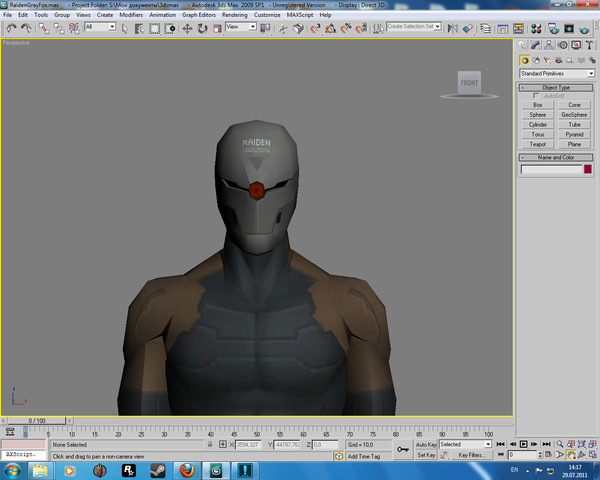Open Render Setup teapot icon

(554, 29)
